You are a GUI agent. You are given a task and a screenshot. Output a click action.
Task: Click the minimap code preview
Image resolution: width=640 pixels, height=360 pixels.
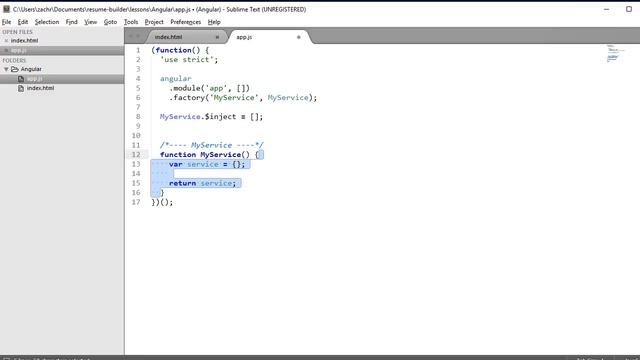click(x=615, y=53)
